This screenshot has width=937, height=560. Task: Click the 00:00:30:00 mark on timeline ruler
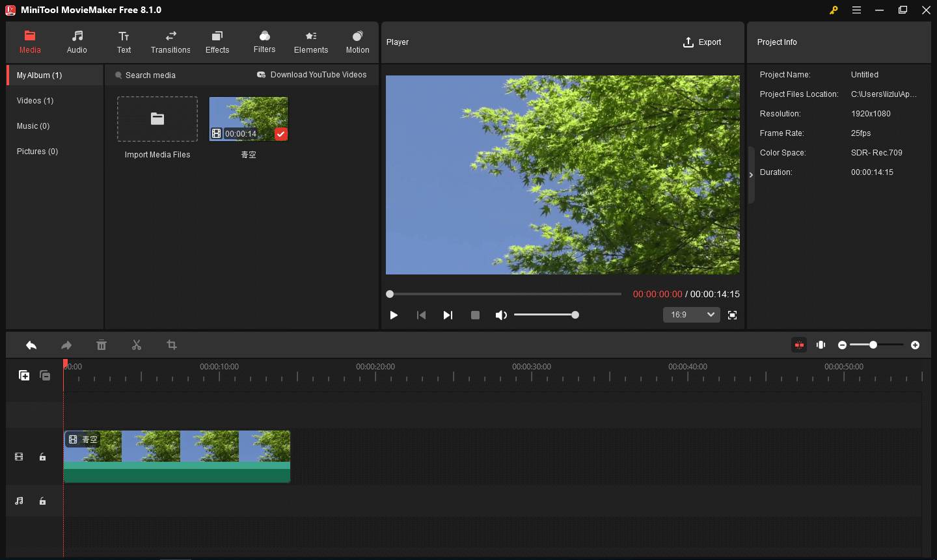[x=532, y=367]
